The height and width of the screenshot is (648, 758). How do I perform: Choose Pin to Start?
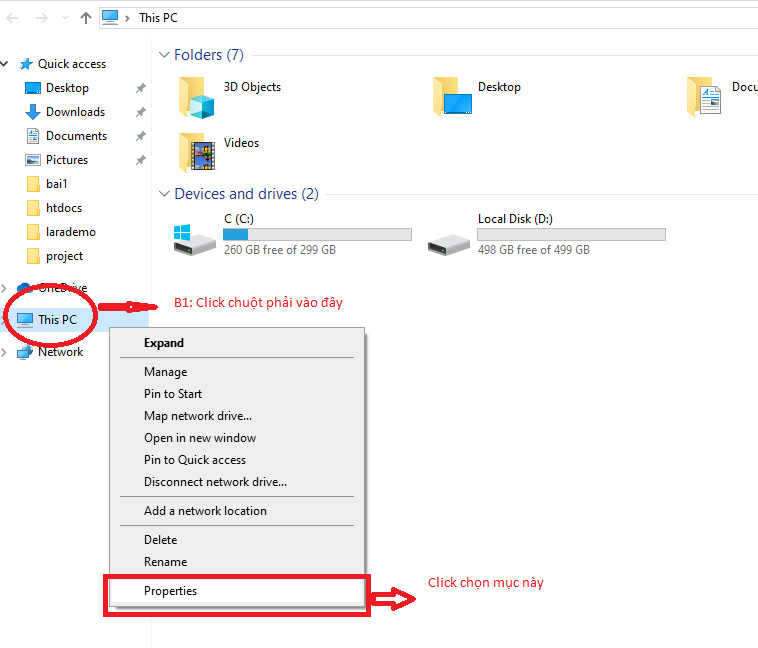click(237, 394)
